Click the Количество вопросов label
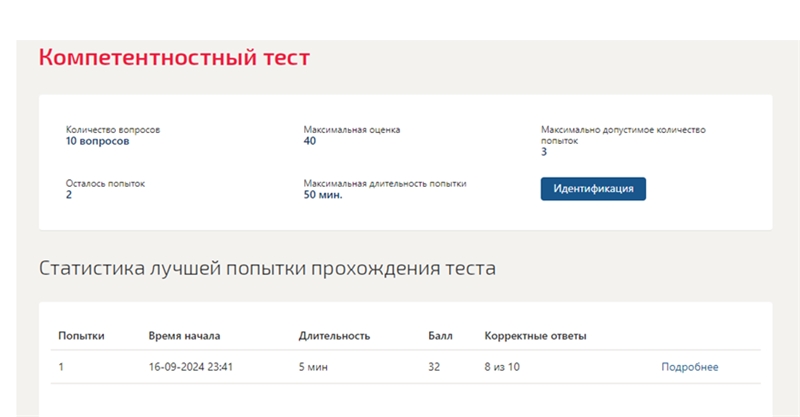Viewport: 800px width, 417px height. point(113,130)
